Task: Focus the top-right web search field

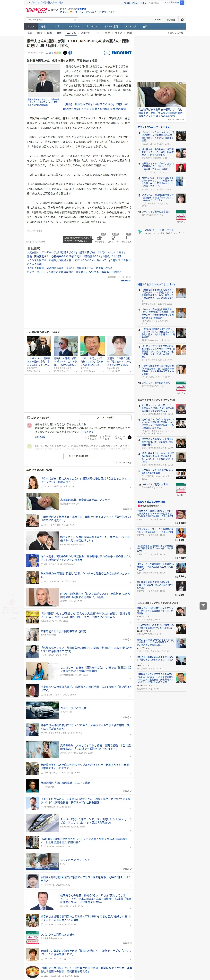Action: (156, 3)
